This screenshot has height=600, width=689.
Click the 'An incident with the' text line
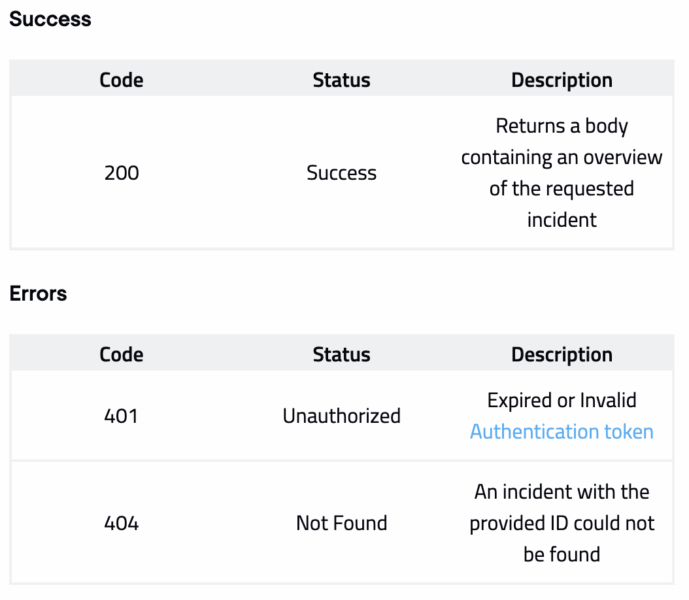(x=561, y=492)
